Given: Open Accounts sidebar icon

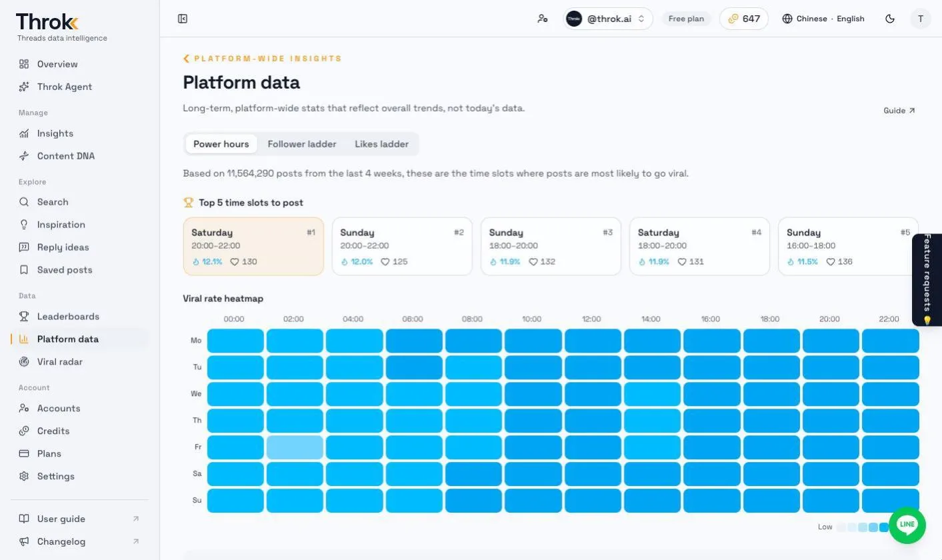Looking at the screenshot, I should pos(24,409).
